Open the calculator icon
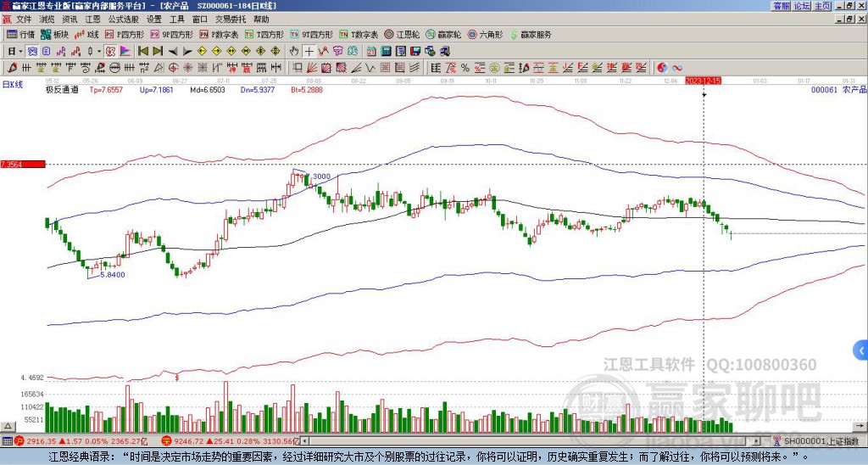Image resolution: width=868 pixels, height=465 pixels. tap(386, 51)
